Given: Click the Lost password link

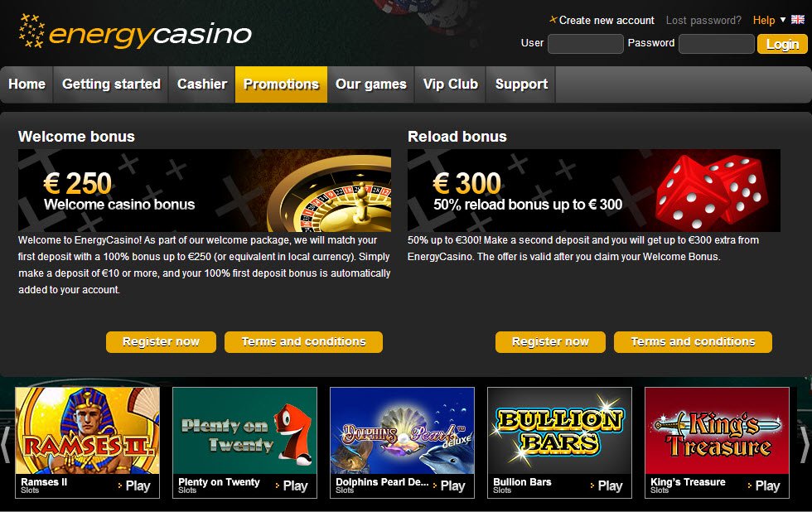Looking at the screenshot, I should [x=703, y=20].
